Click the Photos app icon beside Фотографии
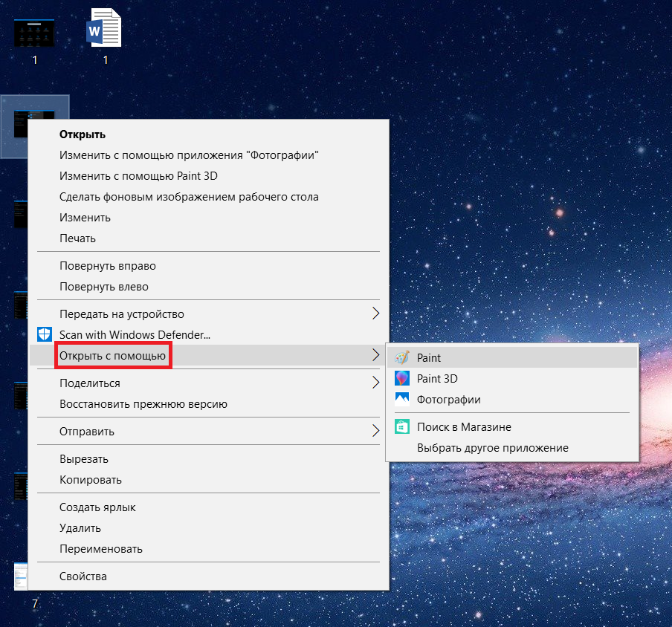This screenshot has height=627, width=672. point(402,399)
